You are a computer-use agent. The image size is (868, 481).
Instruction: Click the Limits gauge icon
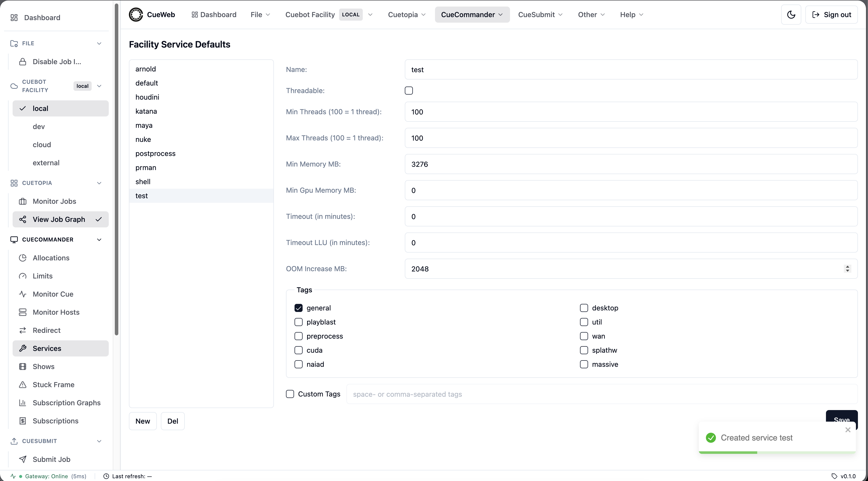pyautogui.click(x=23, y=276)
